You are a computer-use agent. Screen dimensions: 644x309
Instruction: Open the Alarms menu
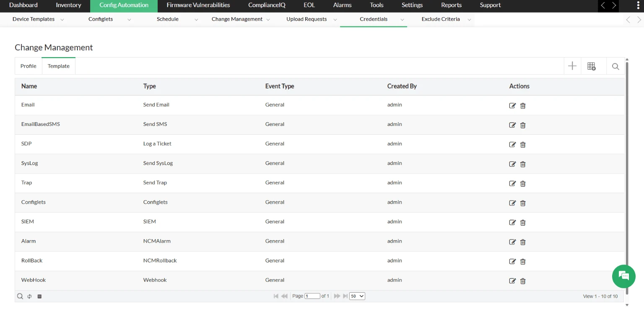pos(342,5)
